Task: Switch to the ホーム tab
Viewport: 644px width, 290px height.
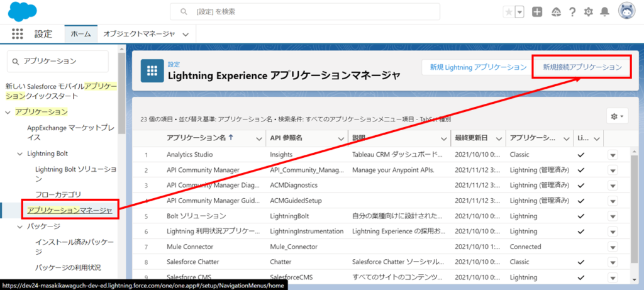Action: (x=80, y=34)
